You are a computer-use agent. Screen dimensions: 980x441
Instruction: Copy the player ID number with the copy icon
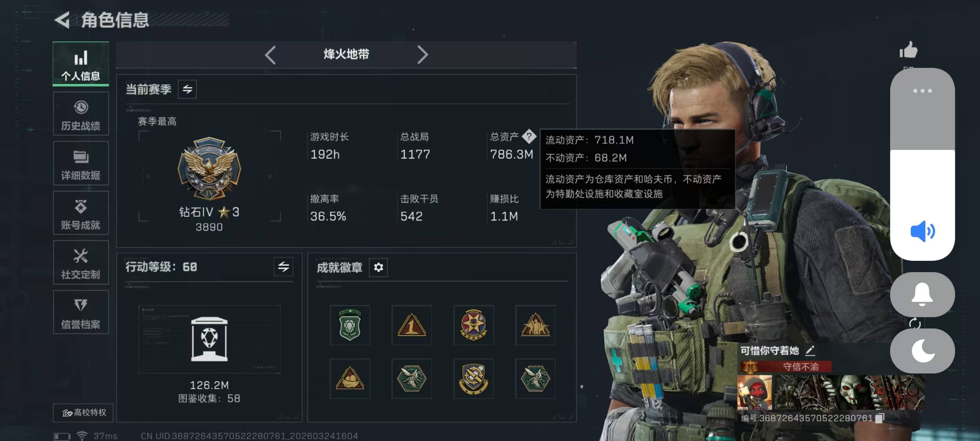click(879, 418)
